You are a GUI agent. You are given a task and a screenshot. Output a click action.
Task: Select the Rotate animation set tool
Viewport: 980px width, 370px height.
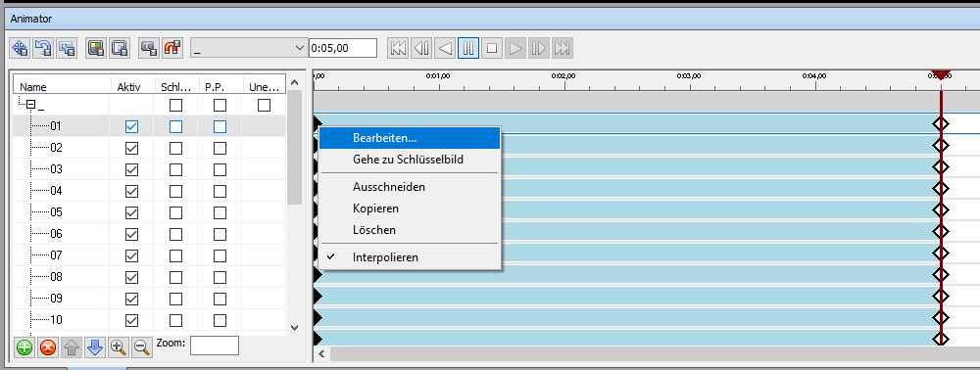point(43,48)
